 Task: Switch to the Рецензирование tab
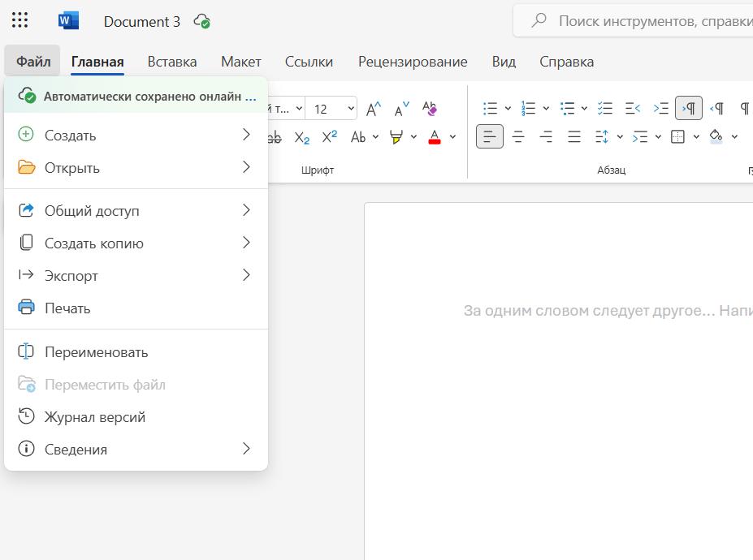pos(413,62)
